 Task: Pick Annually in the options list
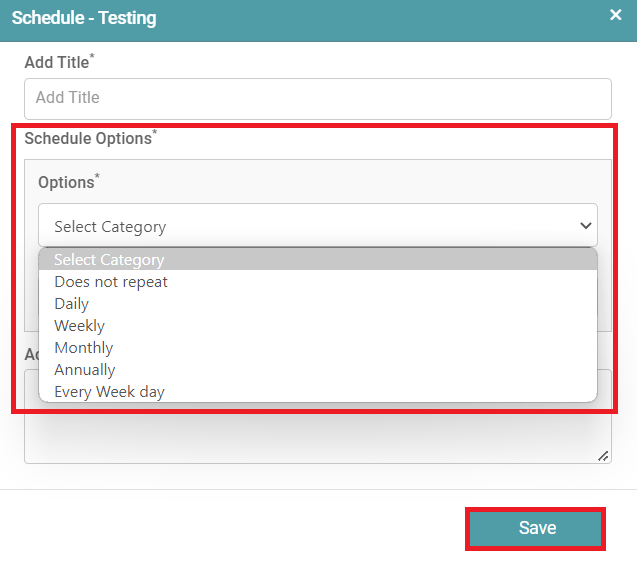85,370
